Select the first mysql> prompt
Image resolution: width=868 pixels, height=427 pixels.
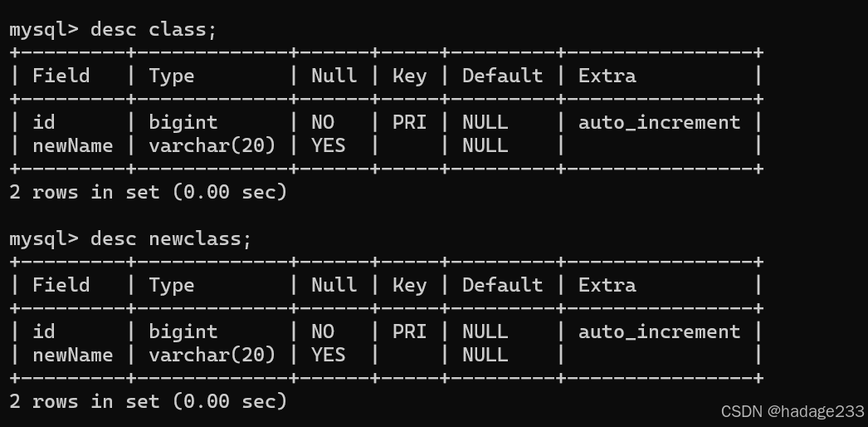[44, 31]
